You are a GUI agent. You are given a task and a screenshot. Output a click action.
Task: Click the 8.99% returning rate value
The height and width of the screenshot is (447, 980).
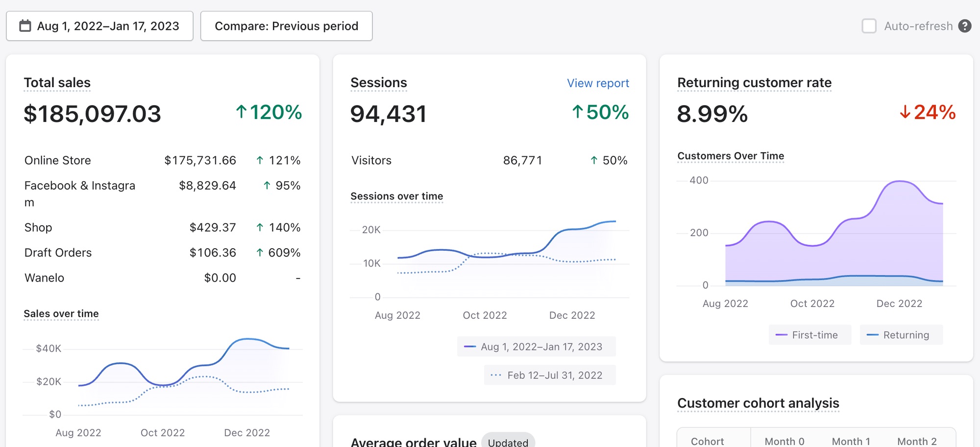[x=712, y=114]
